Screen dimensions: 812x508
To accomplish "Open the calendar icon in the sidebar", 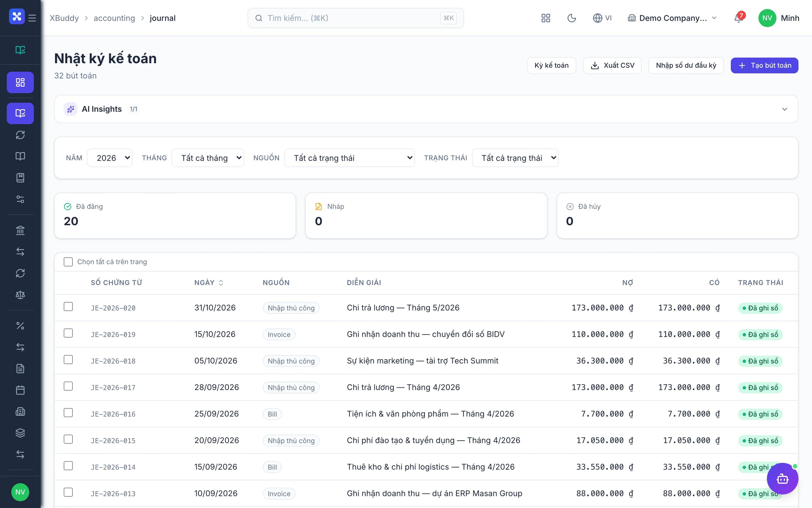I will pos(20,390).
